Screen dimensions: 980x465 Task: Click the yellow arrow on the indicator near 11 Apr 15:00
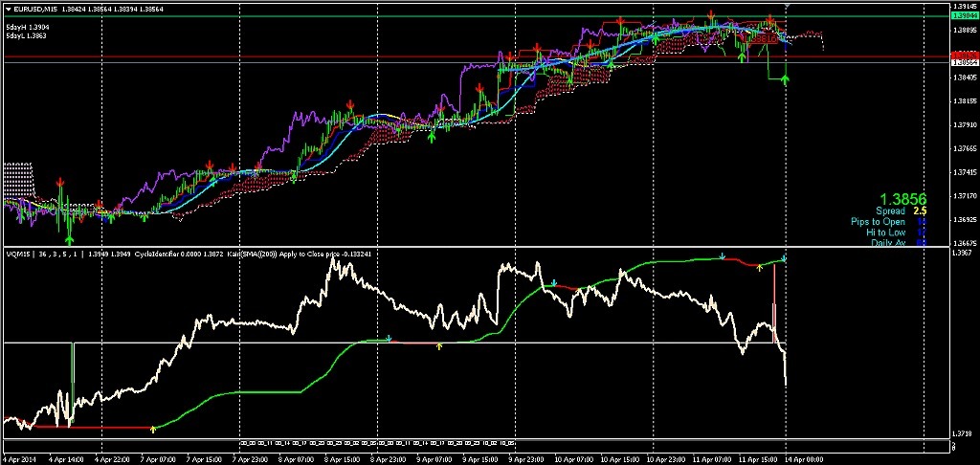pos(759,268)
